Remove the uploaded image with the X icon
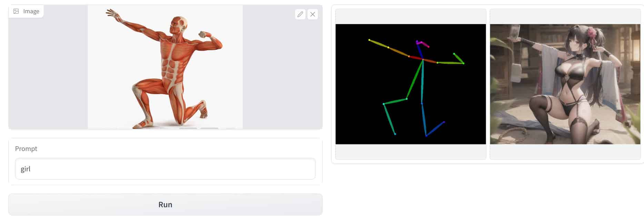The height and width of the screenshot is (220, 644). click(x=313, y=14)
